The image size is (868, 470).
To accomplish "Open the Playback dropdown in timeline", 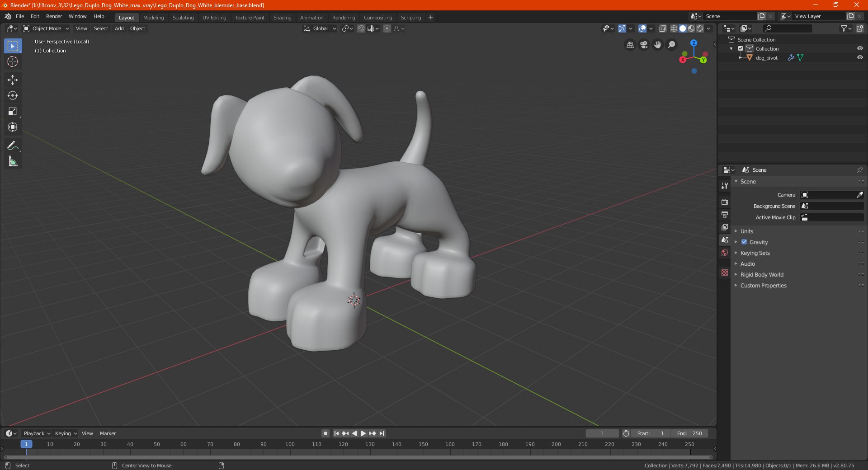I will coord(37,433).
